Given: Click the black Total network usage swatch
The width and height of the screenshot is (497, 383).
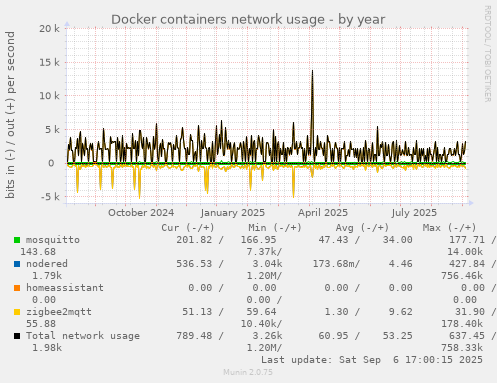Looking at the screenshot, I should click(17, 336).
